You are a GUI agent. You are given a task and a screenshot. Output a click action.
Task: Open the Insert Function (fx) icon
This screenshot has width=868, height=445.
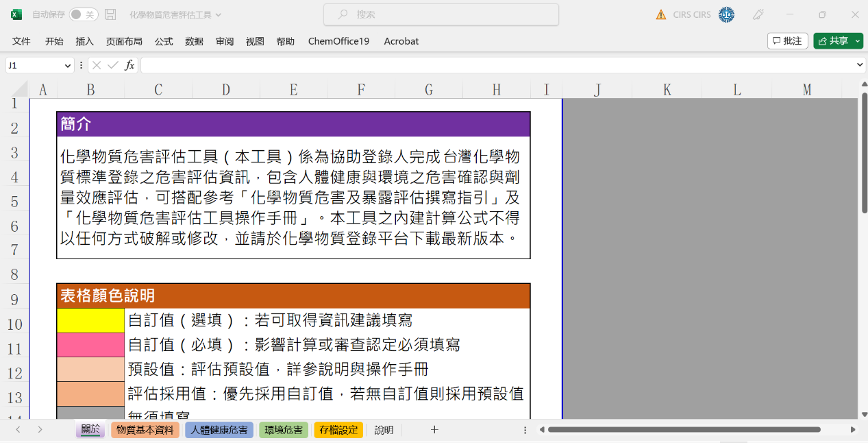pyautogui.click(x=129, y=65)
